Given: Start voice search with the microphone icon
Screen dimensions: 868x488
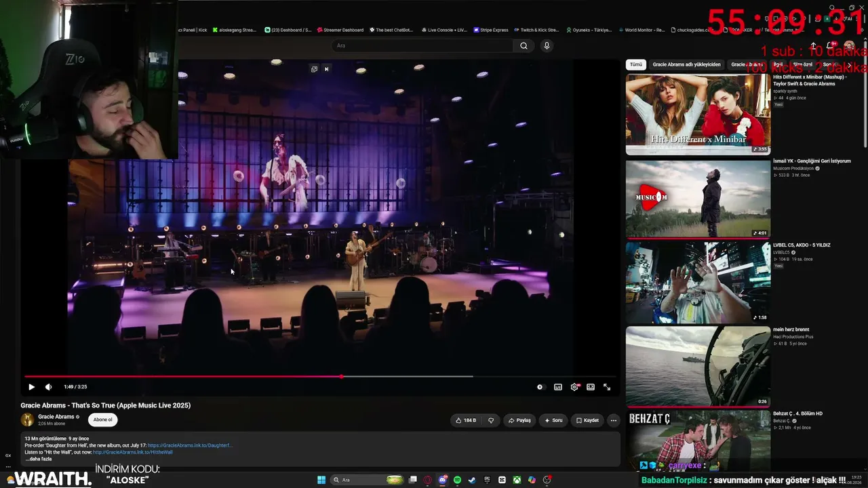Looking at the screenshot, I should click(547, 45).
